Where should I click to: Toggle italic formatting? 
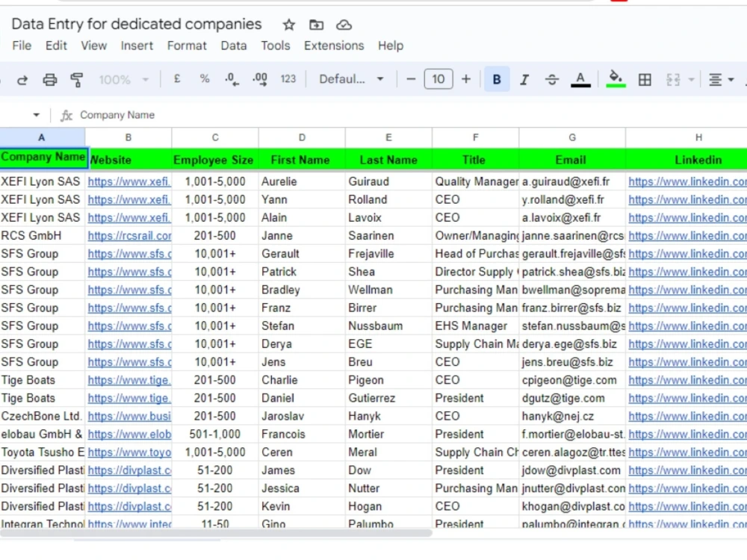tap(524, 79)
